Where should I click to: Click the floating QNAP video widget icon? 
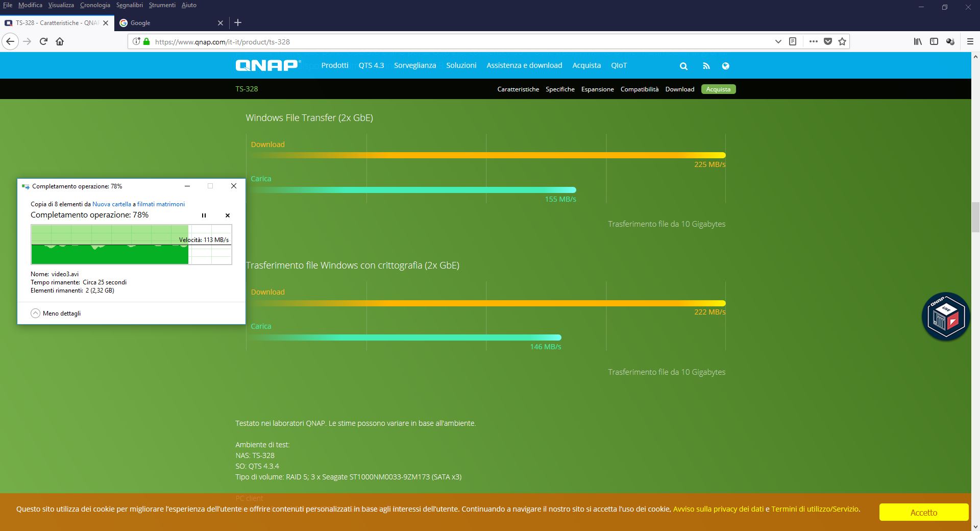pyautogui.click(x=945, y=317)
